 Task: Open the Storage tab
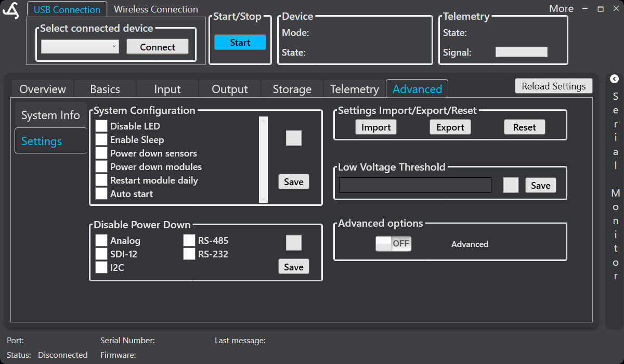click(292, 89)
